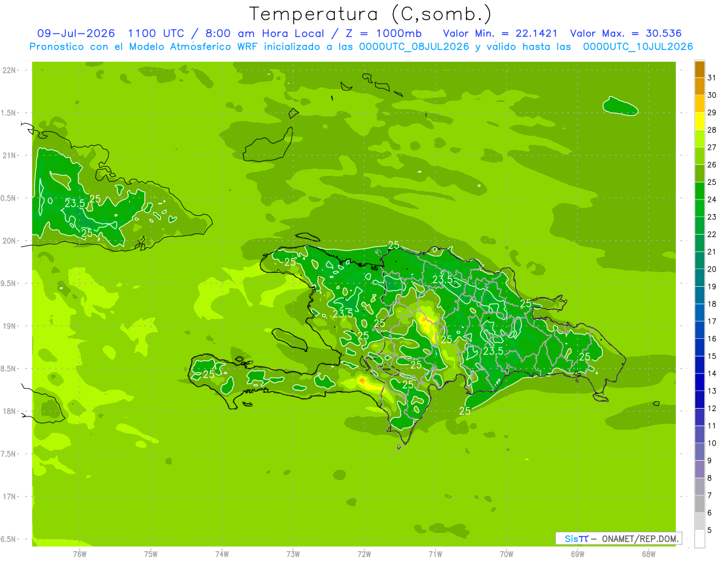Viewport: 728px width, 562px height.
Task: Select initialization stamp '0000UTC_08JUL2026'
Action: click(414, 47)
